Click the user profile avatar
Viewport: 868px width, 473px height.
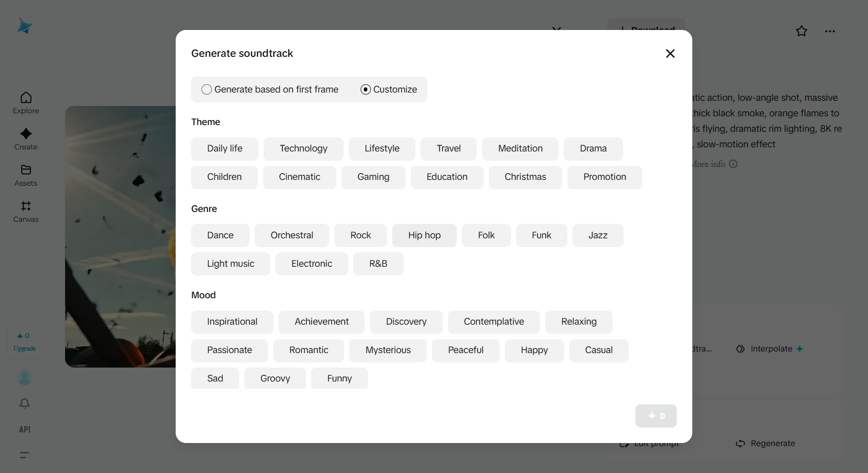pos(24,377)
